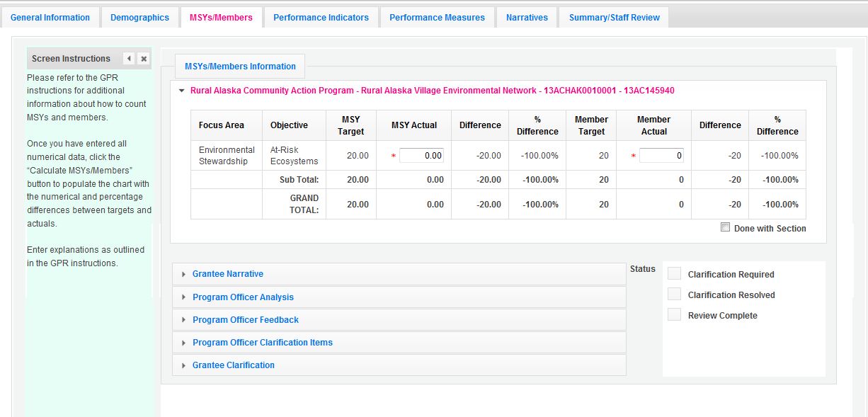Close the Screen Instructions panel
This screenshot has width=868, height=417.
144,59
